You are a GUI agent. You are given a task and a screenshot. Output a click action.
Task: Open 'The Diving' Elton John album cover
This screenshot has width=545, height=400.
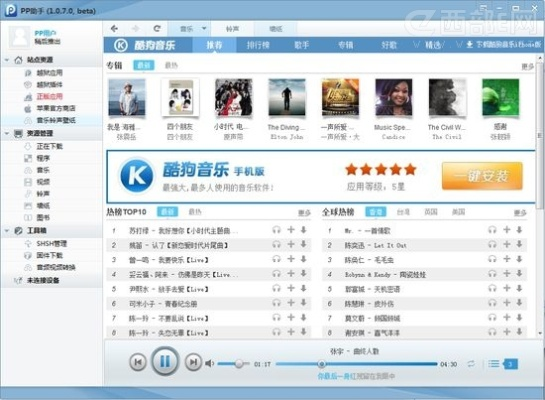point(287,97)
